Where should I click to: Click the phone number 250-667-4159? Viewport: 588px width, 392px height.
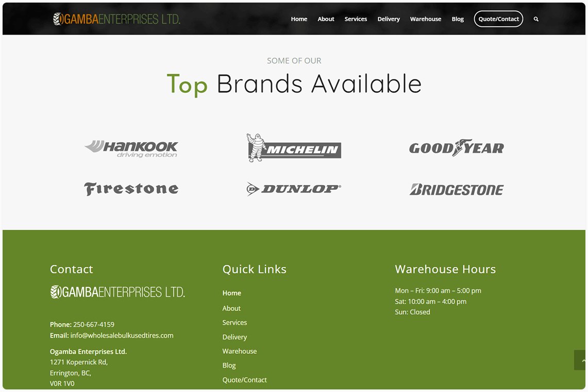pyautogui.click(x=94, y=325)
